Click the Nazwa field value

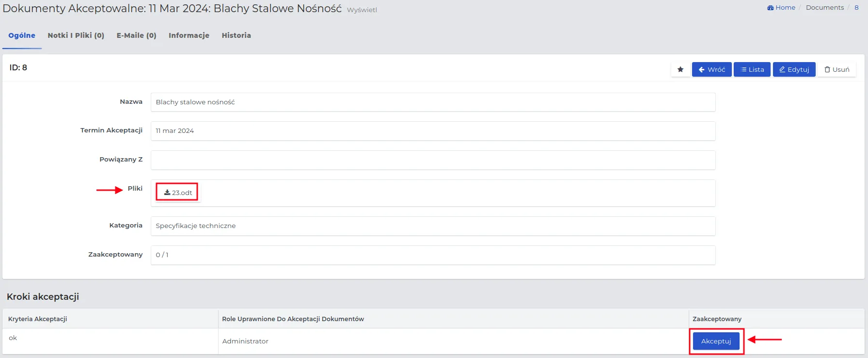coord(432,102)
